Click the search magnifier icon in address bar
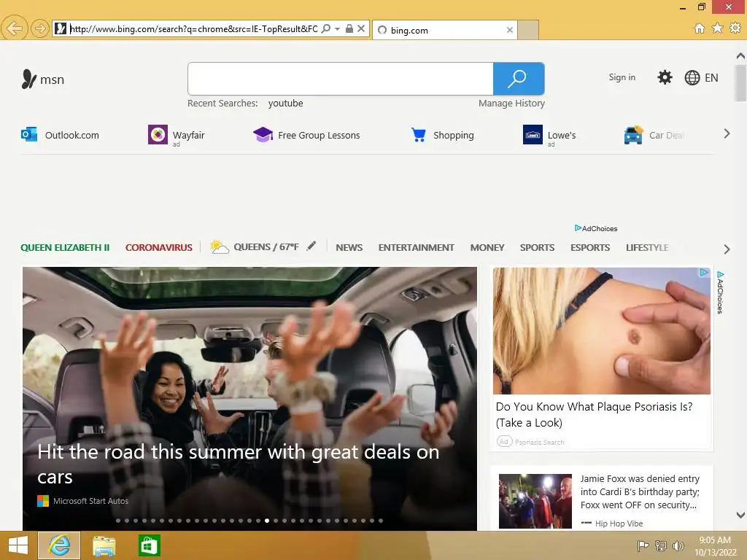The height and width of the screenshot is (560, 747). [326, 28]
